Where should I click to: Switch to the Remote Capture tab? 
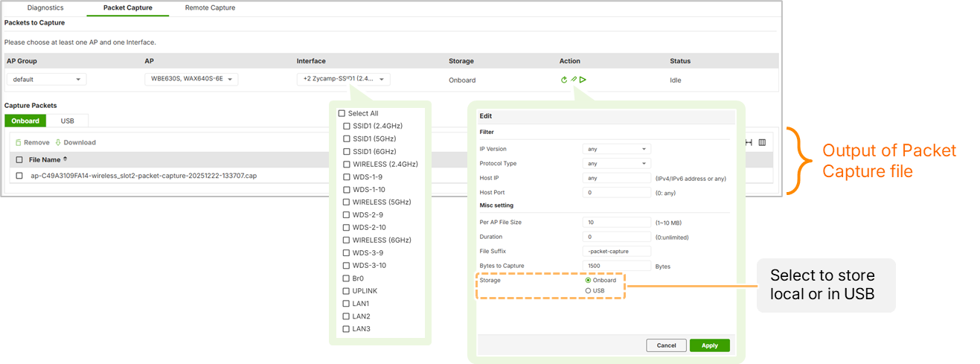[210, 7]
